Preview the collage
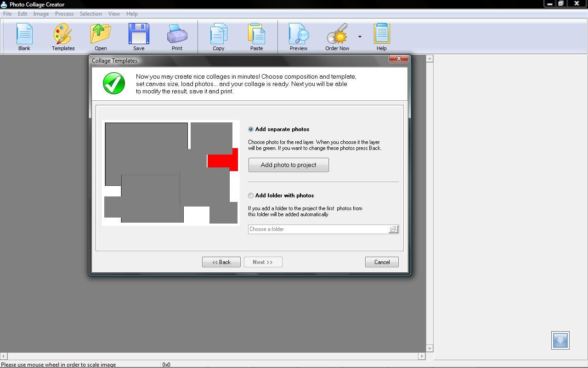This screenshot has width=588, height=368. (x=298, y=36)
